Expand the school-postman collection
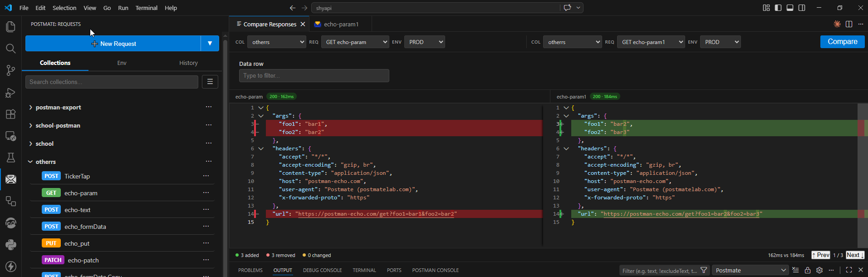 [30, 125]
